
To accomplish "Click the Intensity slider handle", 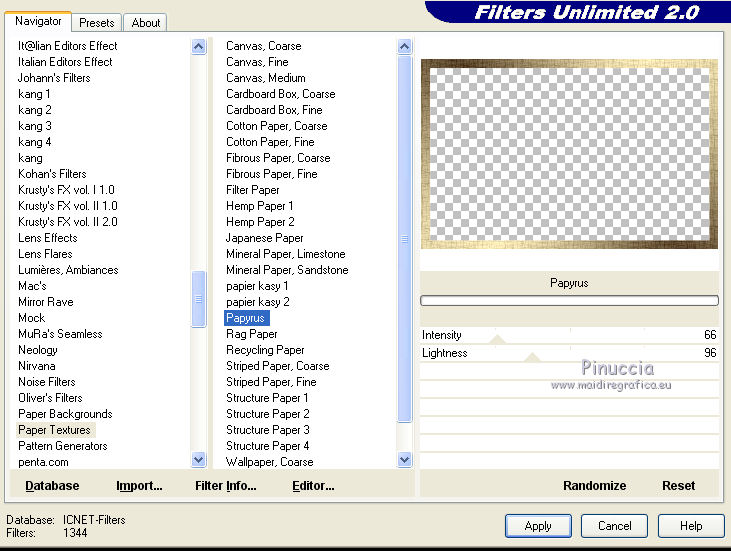I will click(x=497, y=339).
